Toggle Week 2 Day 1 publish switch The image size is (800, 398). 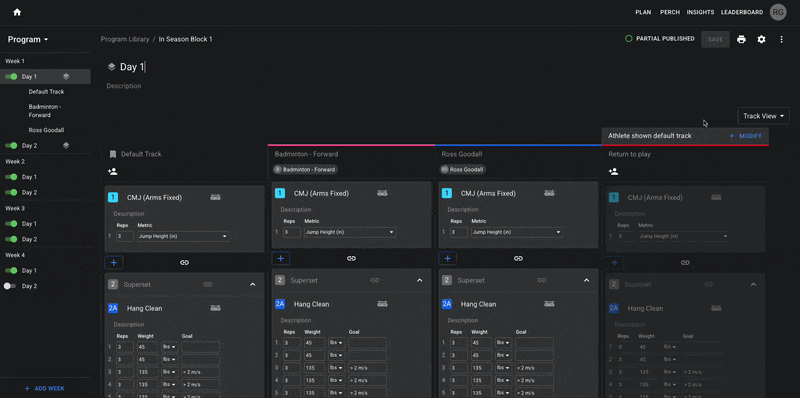(x=11, y=177)
